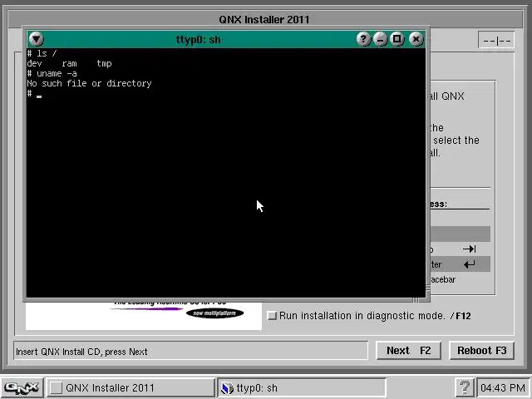This screenshot has height=399, width=532.
Task: Click the terminal help question mark button
Action: pyautogui.click(x=363, y=39)
